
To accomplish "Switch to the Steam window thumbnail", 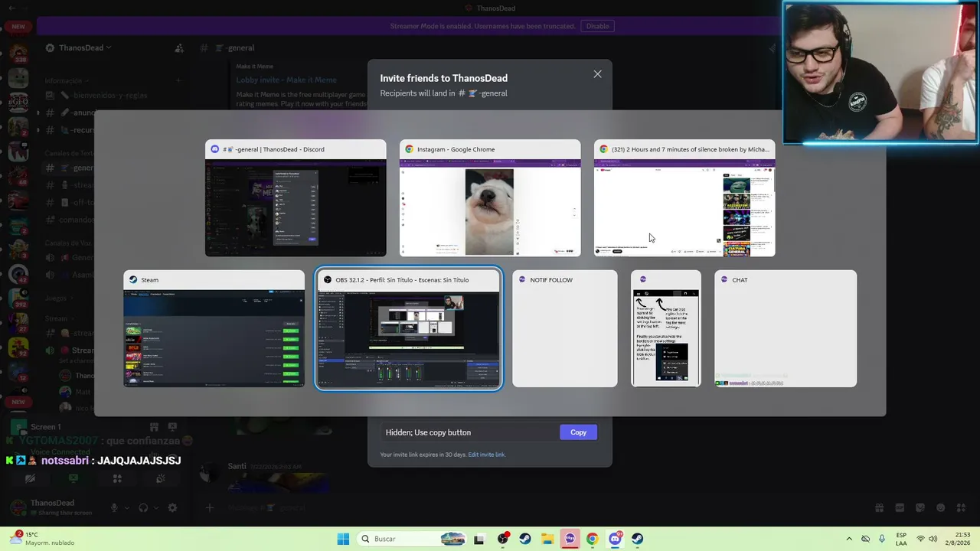I will pos(214,328).
